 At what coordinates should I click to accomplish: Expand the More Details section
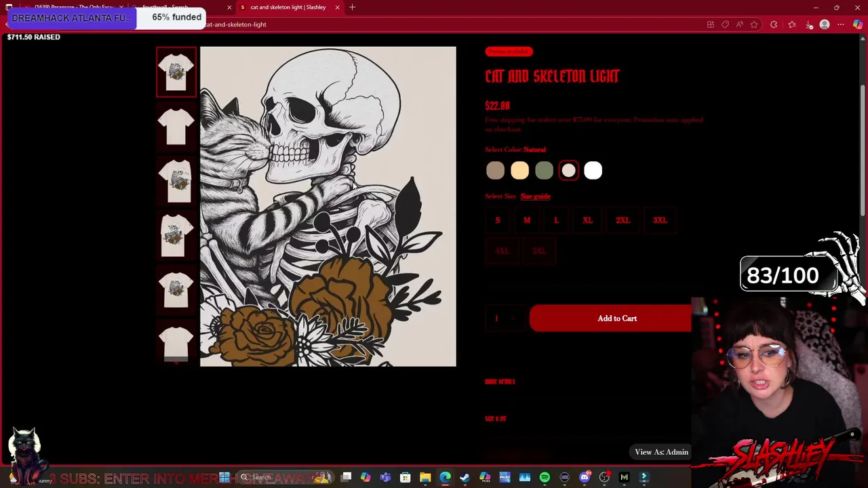(x=500, y=382)
